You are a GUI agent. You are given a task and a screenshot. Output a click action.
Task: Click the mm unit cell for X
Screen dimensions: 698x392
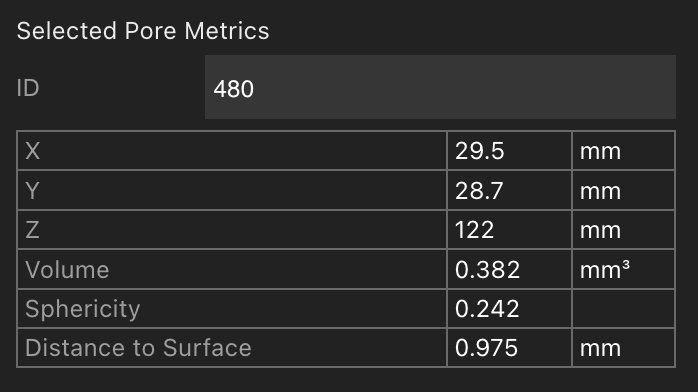[623, 151]
